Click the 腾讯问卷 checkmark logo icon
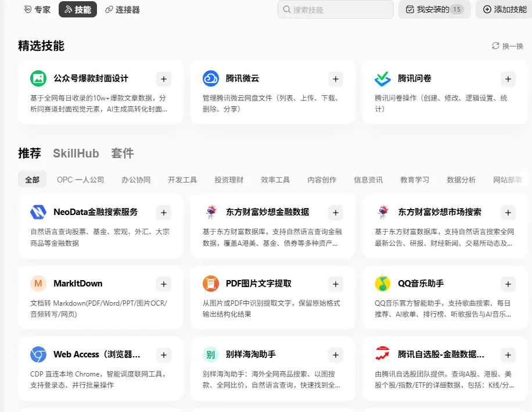 click(x=383, y=78)
